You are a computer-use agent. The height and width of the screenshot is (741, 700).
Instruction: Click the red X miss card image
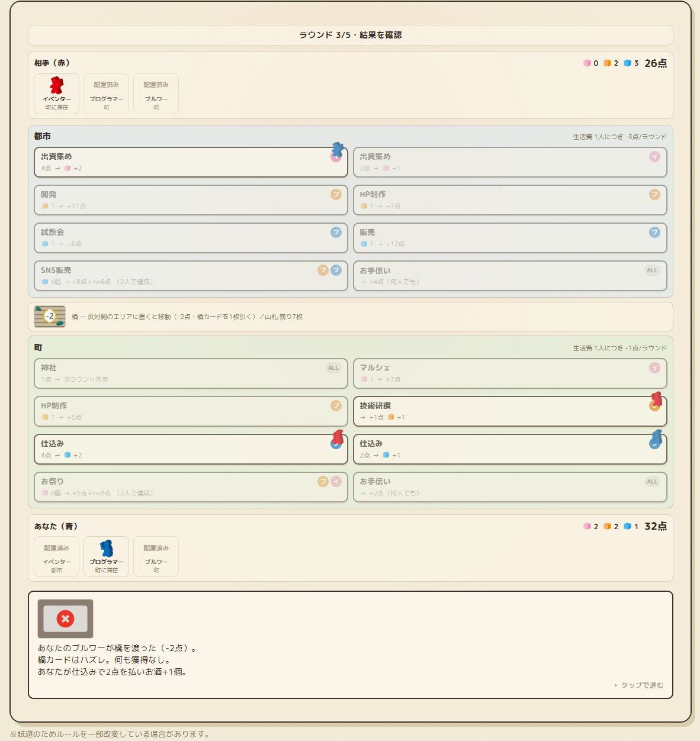click(x=65, y=618)
